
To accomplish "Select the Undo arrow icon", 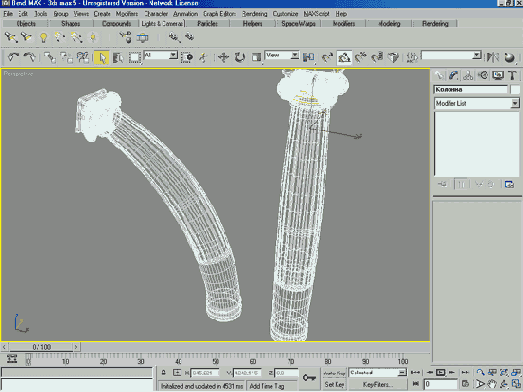I will tap(13, 57).
